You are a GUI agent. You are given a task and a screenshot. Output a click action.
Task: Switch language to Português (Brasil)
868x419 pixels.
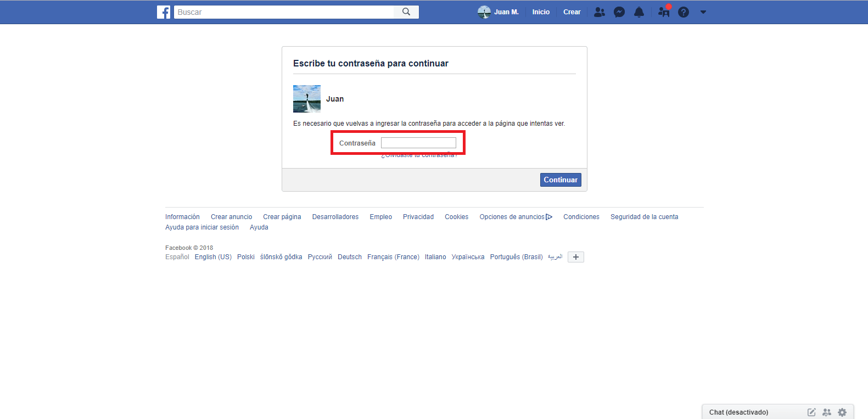point(516,257)
